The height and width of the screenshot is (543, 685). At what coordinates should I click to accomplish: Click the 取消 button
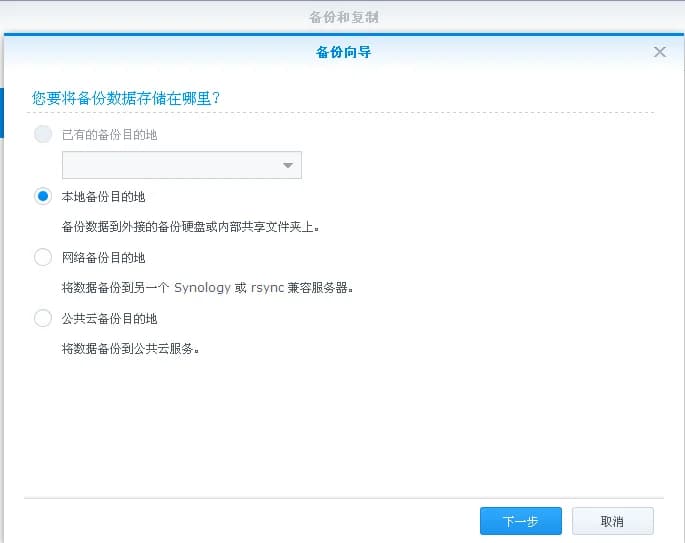click(x=612, y=521)
